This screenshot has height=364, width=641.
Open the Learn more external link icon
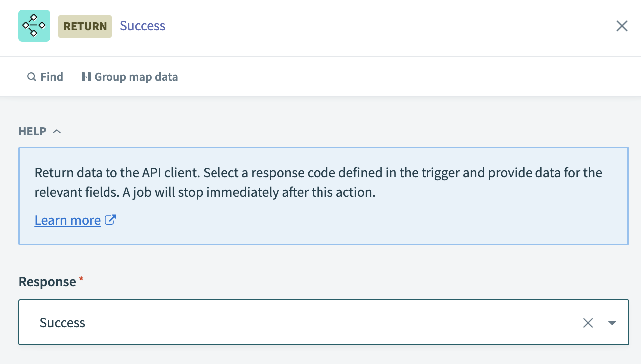(x=110, y=219)
